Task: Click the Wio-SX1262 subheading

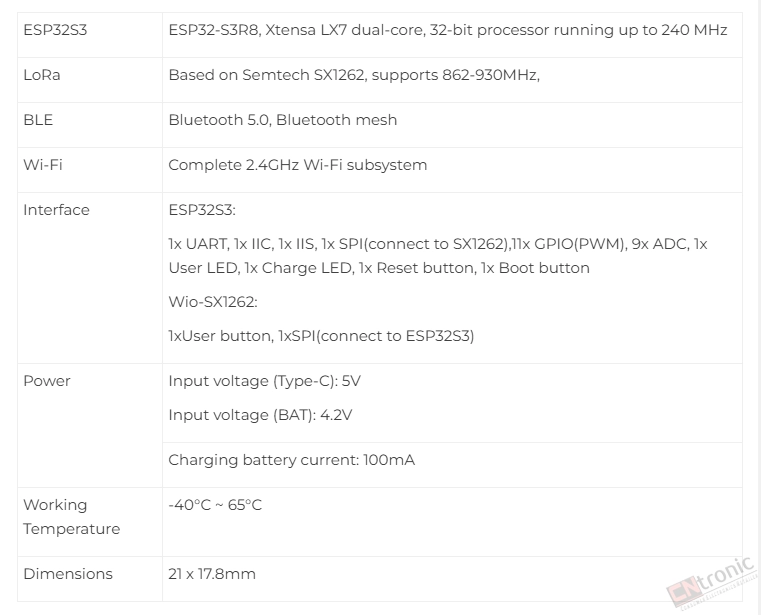Action: [213, 302]
